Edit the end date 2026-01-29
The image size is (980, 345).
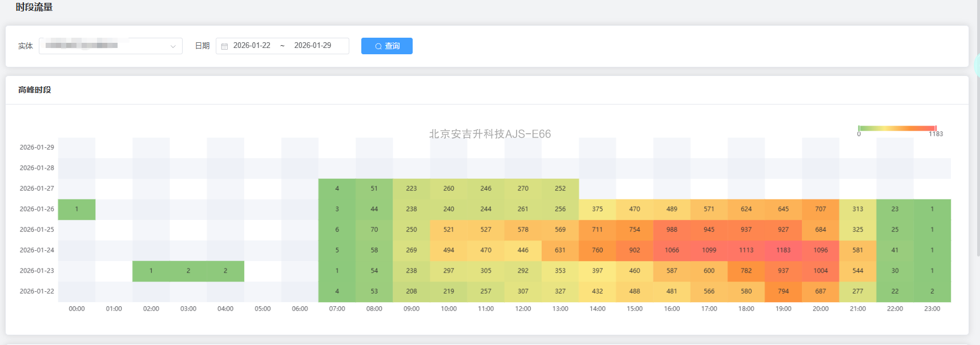(x=312, y=46)
